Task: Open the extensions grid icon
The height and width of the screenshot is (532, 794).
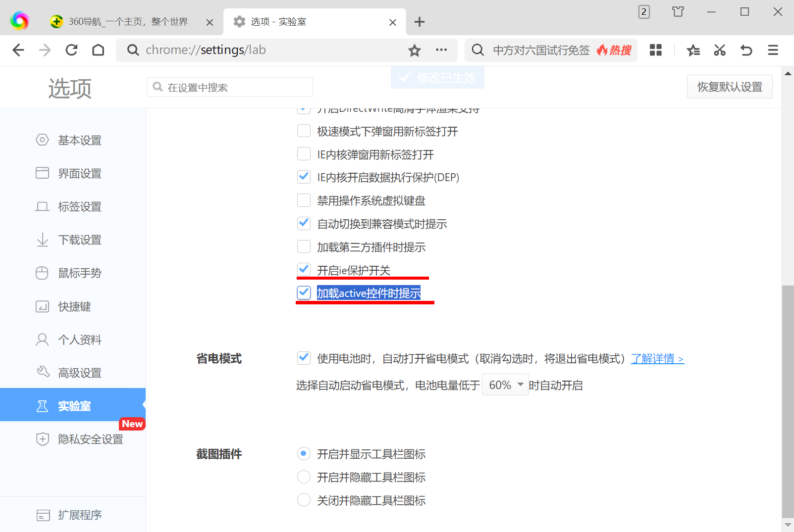Action: click(x=656, y=50)
